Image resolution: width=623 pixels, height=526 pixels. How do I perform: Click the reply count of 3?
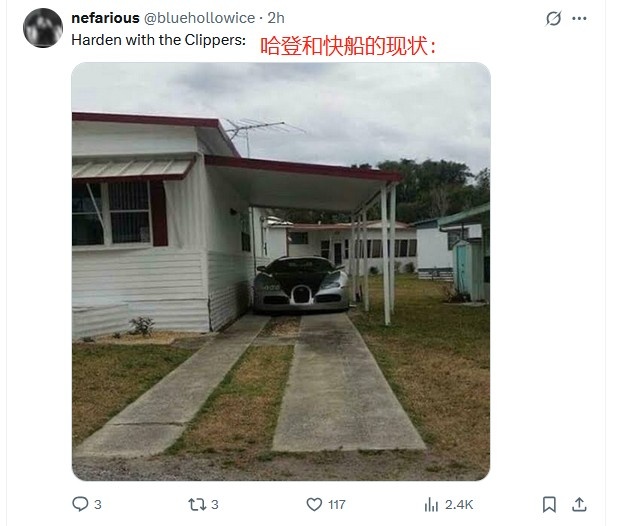tap(98, 505)
